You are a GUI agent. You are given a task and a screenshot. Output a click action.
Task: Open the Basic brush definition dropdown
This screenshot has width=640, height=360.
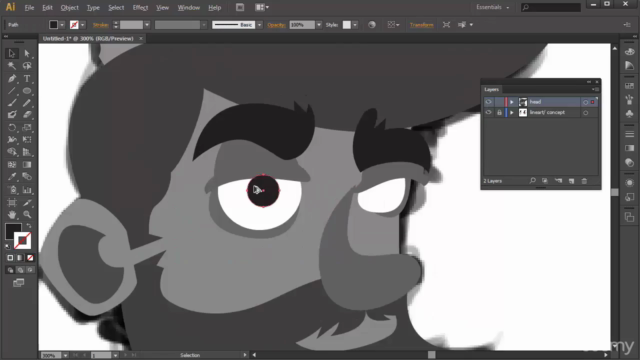click(260, 25)
